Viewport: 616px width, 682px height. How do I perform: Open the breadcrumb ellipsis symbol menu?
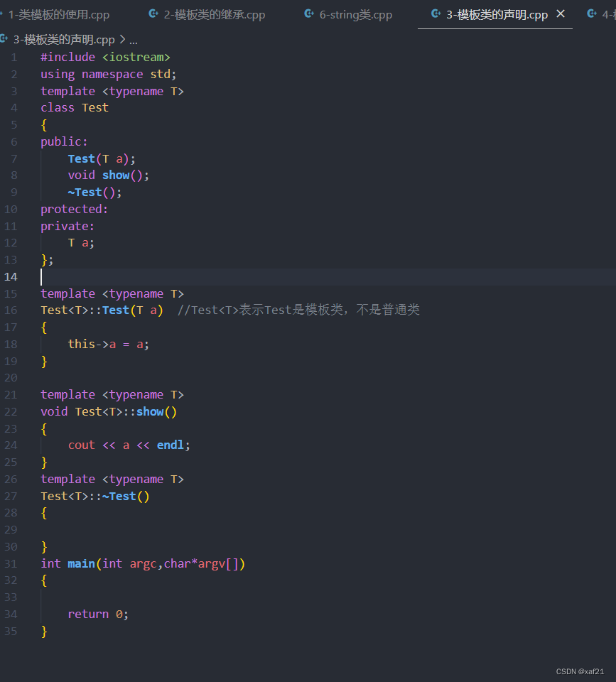coord(134,41)
